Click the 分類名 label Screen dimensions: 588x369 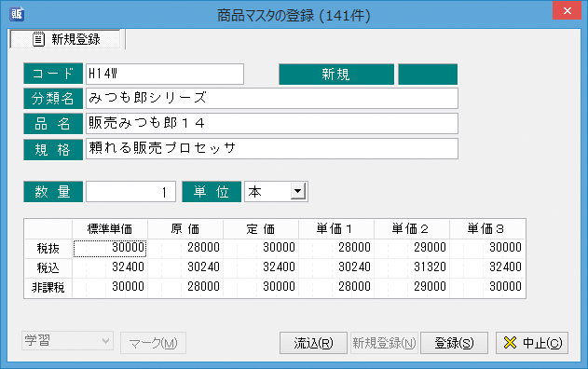pyautogui.click(x=53, y=98)
